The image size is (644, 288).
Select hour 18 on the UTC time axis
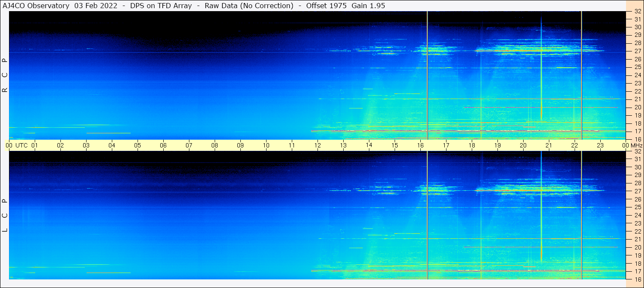(x=472, y=145)
